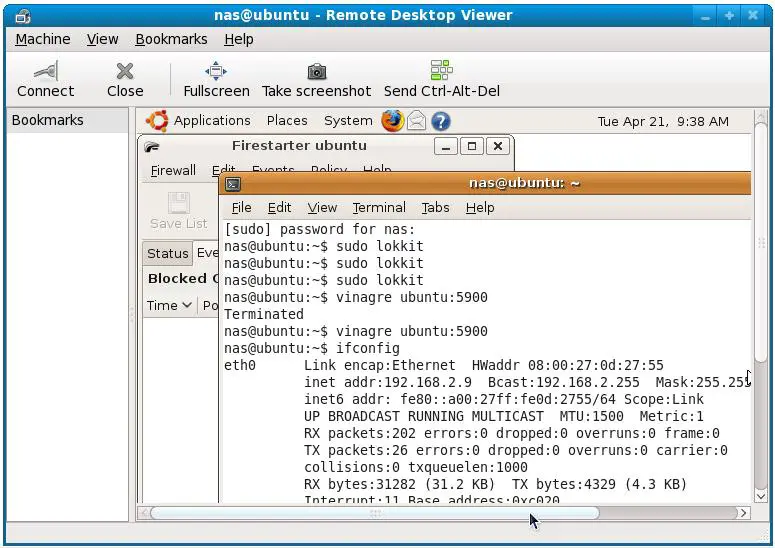Screen dimensions: 775x548
Task: Send Ctrl-Alt-Del to remote machine
Action: pos(441,79)
